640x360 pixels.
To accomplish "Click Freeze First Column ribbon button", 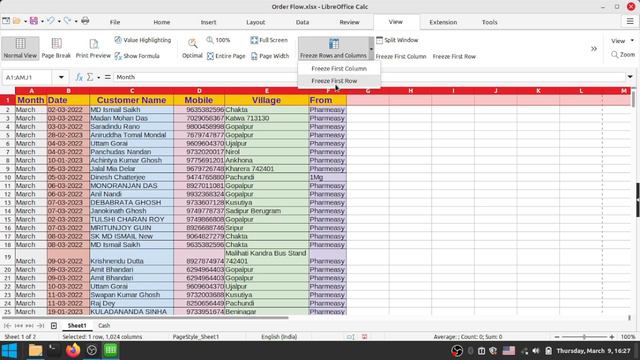I will (401, 56).
